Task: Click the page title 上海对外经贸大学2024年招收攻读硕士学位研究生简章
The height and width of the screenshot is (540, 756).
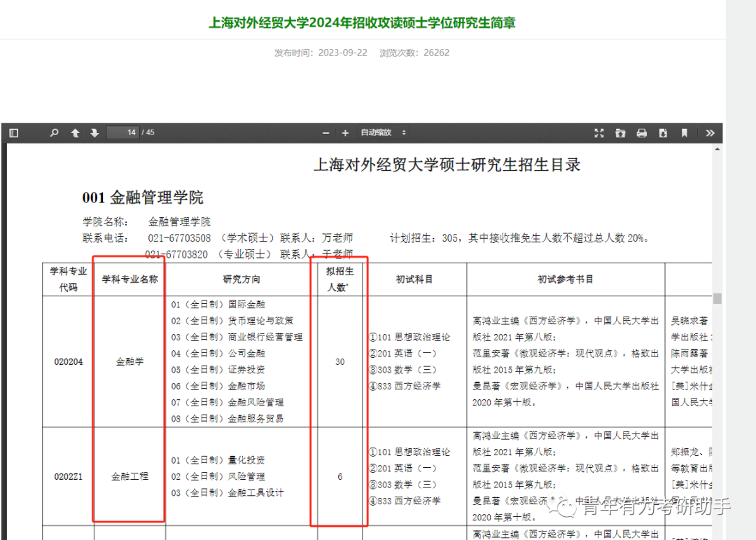Action: click(362, 22)
